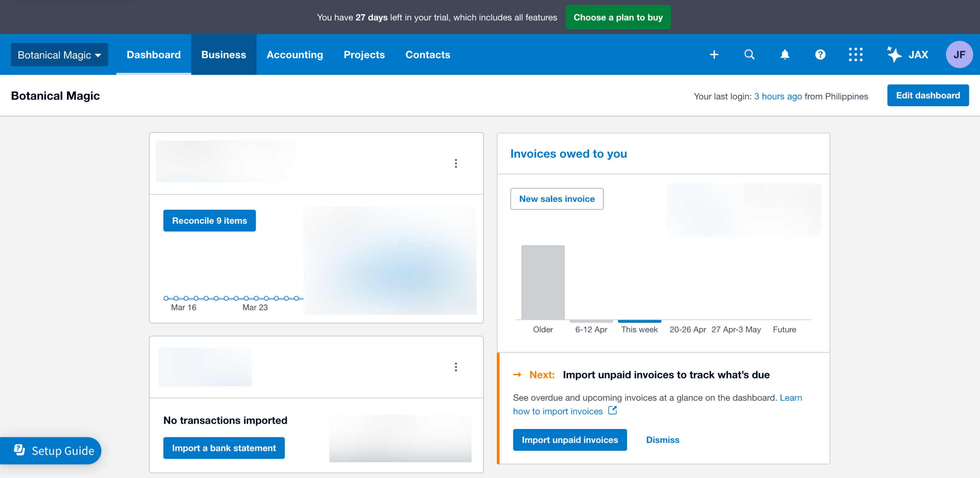980x478 pixels.
Task: Open the Contacts menu
Action: (428, 55)
